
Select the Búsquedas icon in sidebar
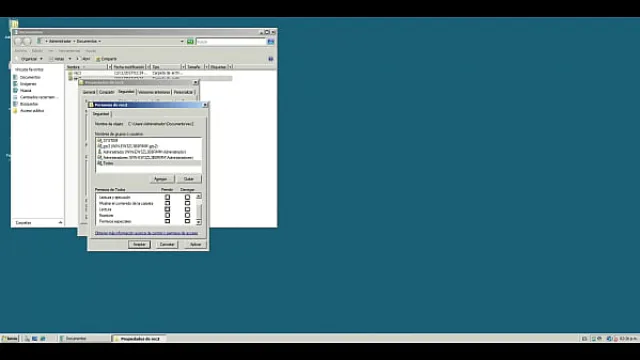click(16, 104)
